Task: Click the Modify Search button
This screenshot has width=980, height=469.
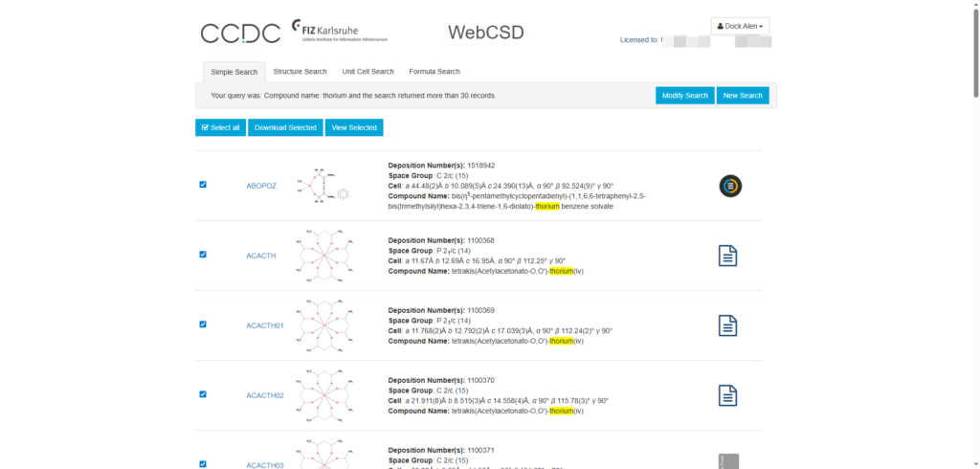Action: [x=684, y=96]
